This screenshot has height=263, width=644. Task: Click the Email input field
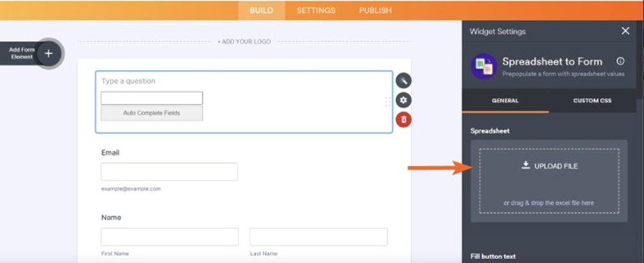tap(169, 171)
